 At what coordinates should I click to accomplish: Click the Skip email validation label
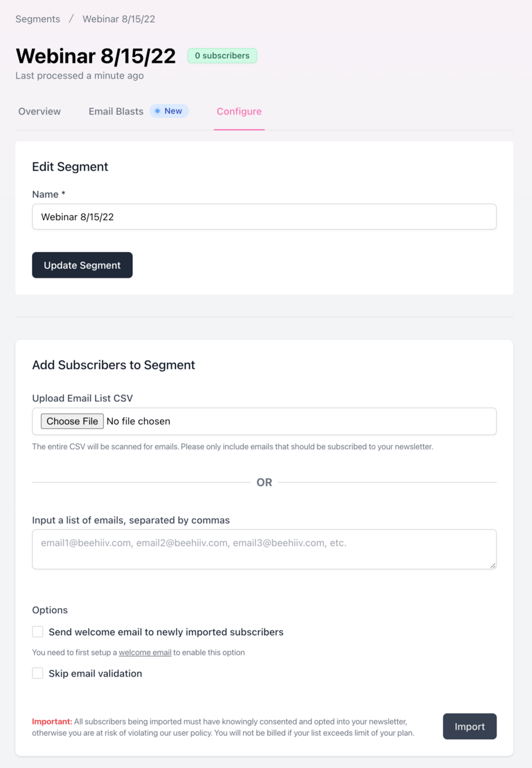[x=95, y=673]
